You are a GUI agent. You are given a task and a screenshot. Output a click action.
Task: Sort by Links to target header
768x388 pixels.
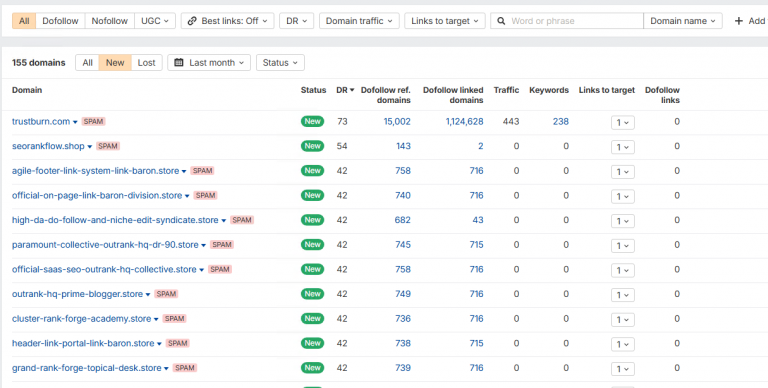pos(607,90)
